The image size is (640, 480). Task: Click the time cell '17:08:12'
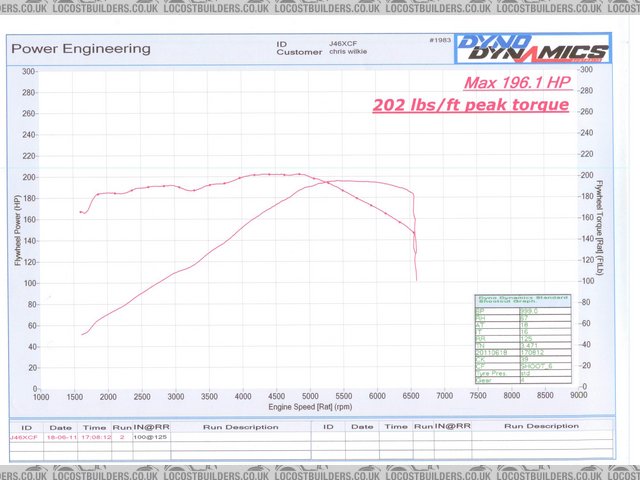coord(96,437)
